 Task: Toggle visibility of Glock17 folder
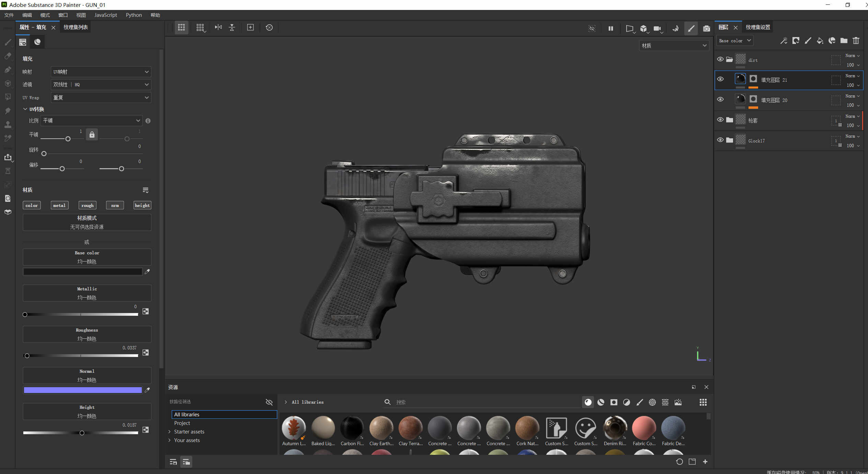(720, 140)
